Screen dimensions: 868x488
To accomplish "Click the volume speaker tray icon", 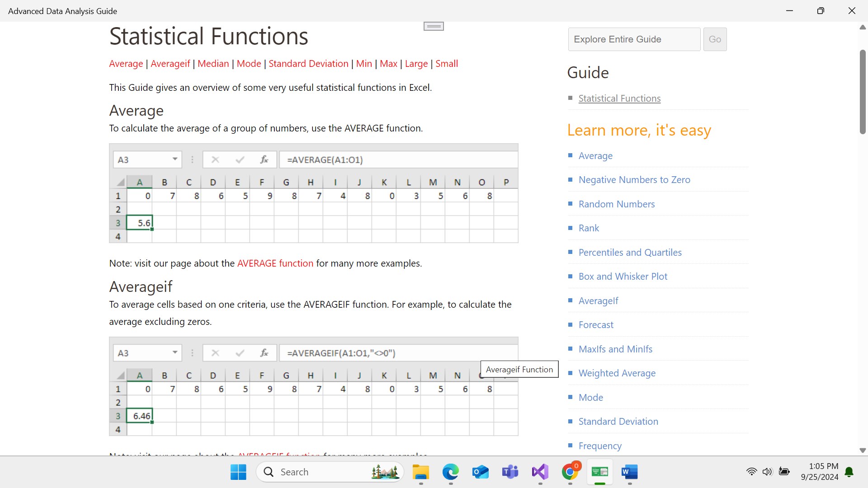I will [767, 472].
